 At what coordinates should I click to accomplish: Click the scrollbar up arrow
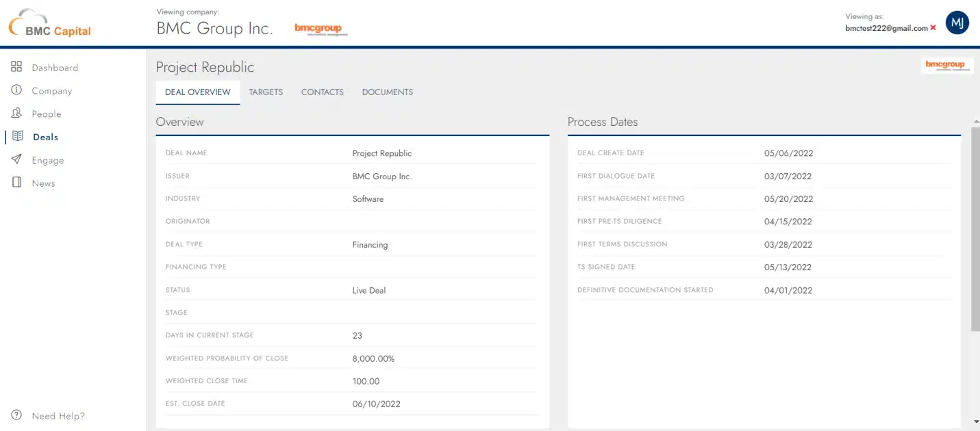point(975,121)
